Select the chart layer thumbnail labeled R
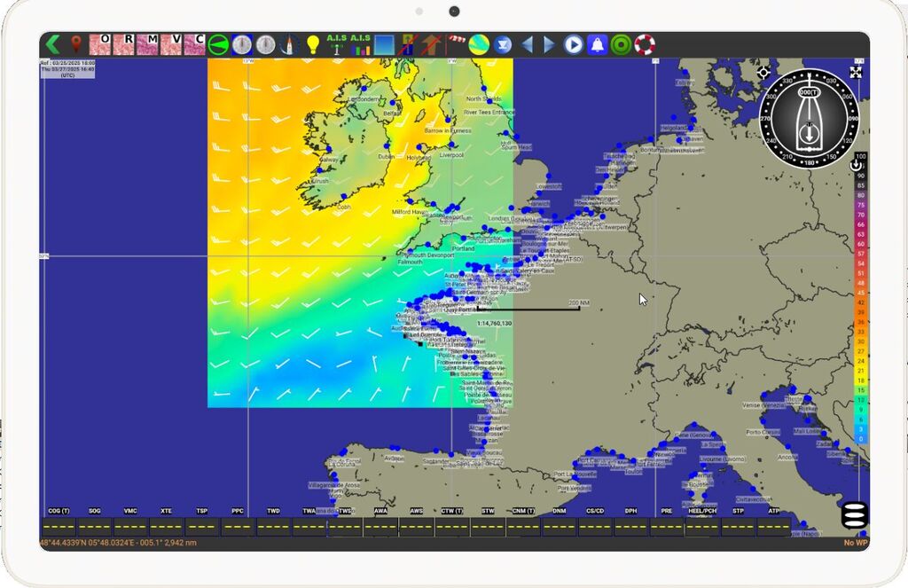 (123, 44)
